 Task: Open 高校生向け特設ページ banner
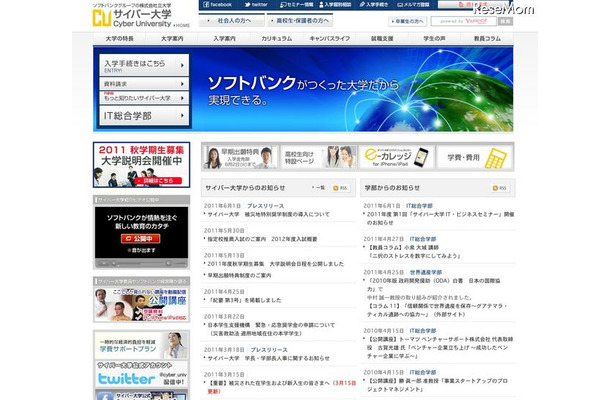coord(319,158)
